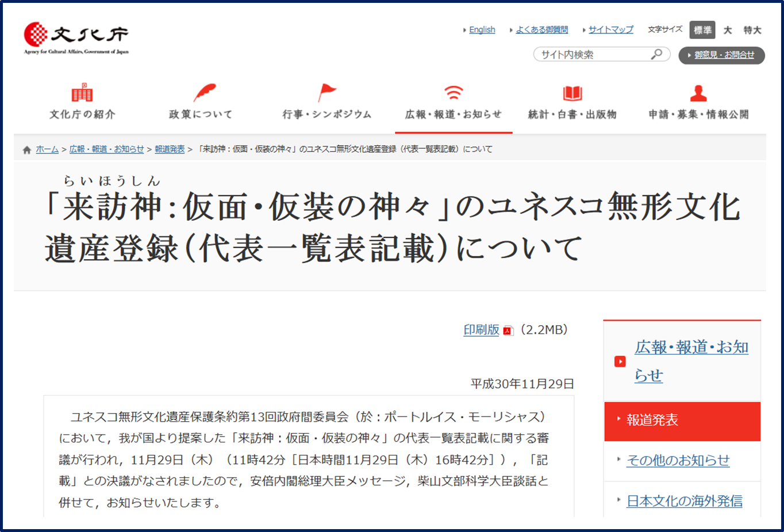Set text size to 標準
784x532 pixels.
(x=702, y=30)
